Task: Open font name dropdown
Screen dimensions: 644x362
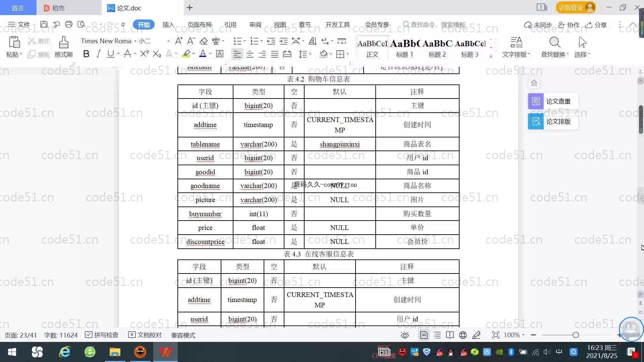Action: (x=135, y=41)
